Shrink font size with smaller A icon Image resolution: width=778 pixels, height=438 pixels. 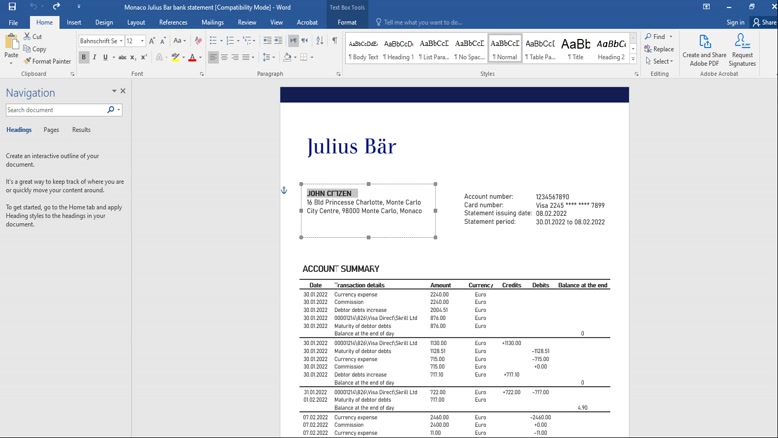(163, 41)
